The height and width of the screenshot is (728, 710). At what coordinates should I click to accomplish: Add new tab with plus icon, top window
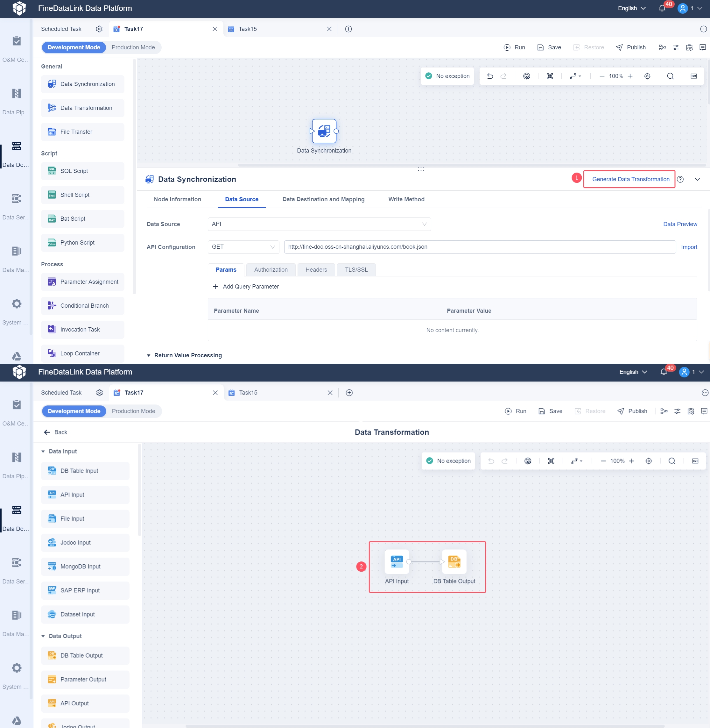[348, 29]
